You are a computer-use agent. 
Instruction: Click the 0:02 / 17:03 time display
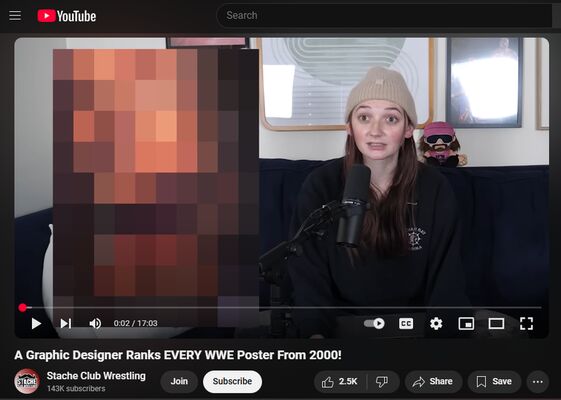click(x=135, y=323)
